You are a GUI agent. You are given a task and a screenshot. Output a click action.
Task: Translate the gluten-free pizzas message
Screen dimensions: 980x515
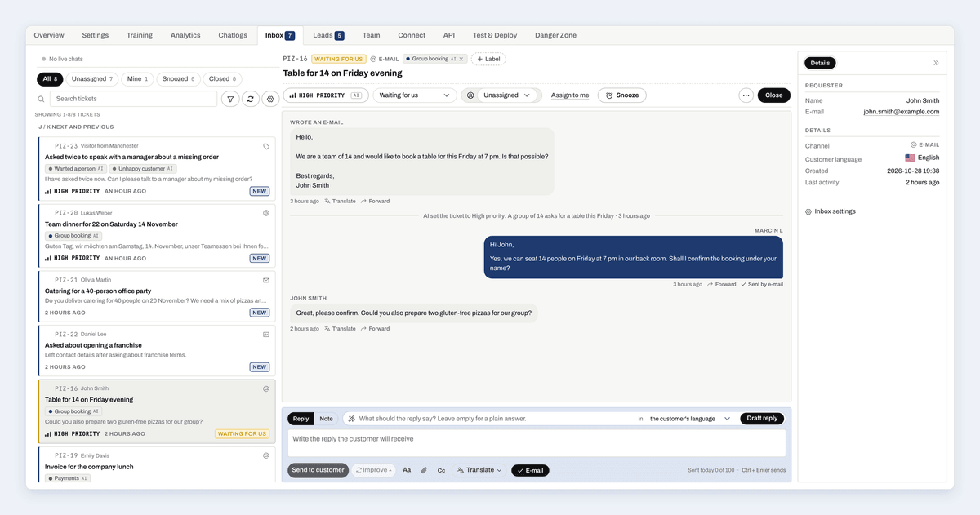[x=340, y=329]
